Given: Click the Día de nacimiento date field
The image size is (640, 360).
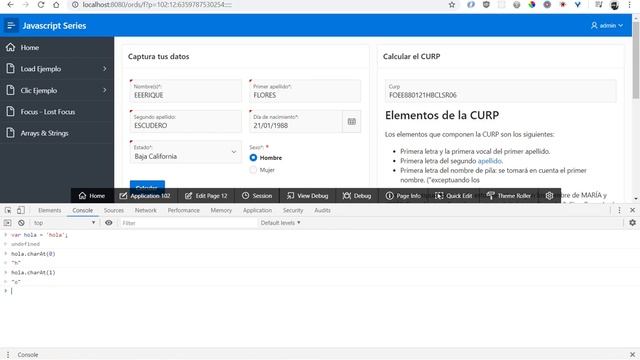Looking at the screenshot, I should coord(296,121).
